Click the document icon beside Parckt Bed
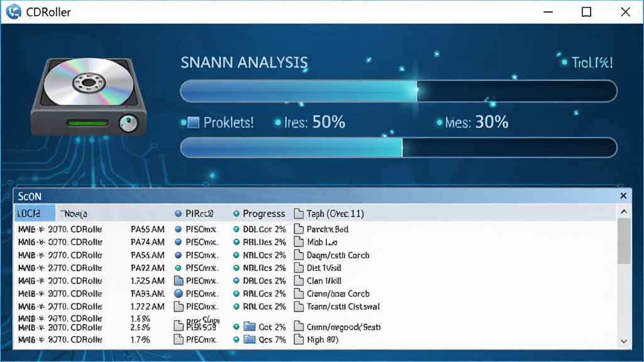644x362 pixels. (x=299, y=229)
